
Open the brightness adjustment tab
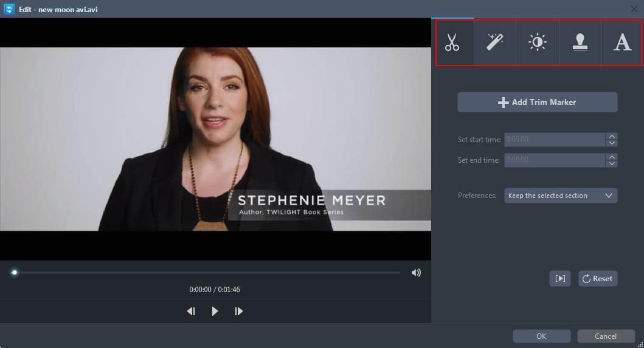(538, 43)
